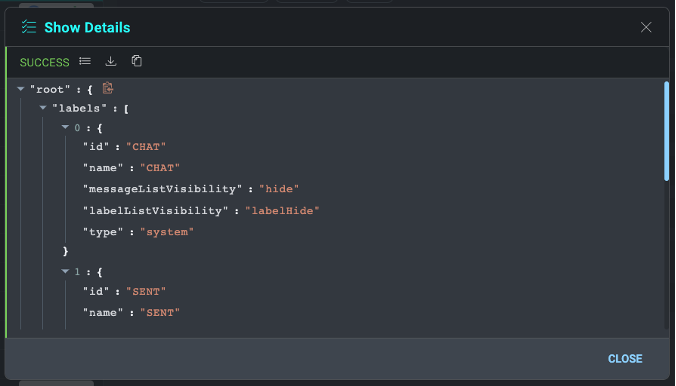Select the "hide" messageListVisibility value
The width and height of the screenshot is (676, 386).
tap(279, 189)
